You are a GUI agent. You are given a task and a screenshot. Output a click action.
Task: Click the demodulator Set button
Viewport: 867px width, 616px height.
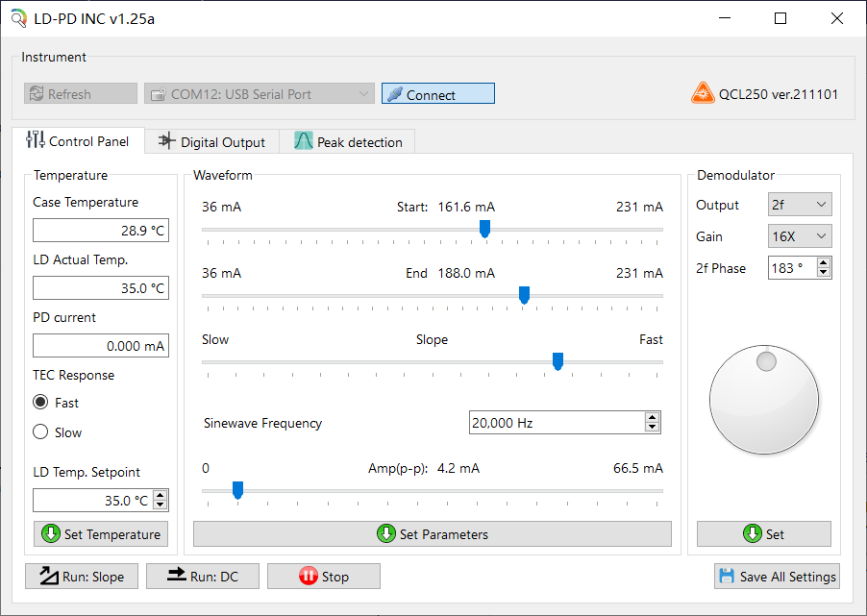coord(764,534)
